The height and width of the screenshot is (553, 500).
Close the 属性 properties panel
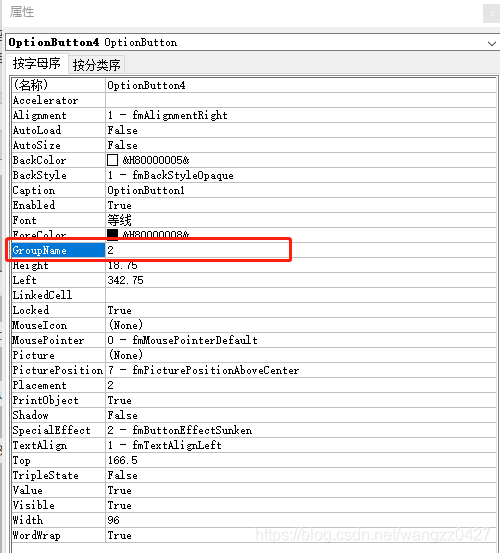click(x=492, y=14)
